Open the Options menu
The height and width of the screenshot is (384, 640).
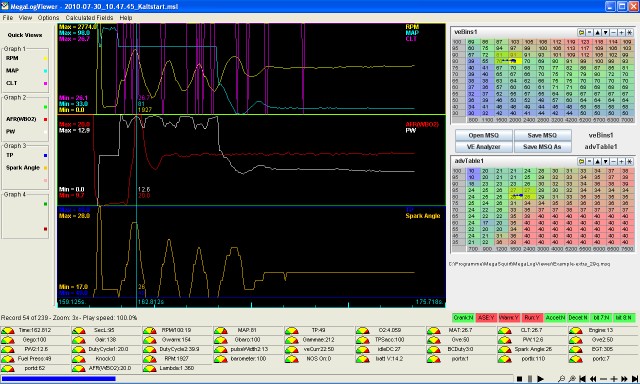point(48,18)
